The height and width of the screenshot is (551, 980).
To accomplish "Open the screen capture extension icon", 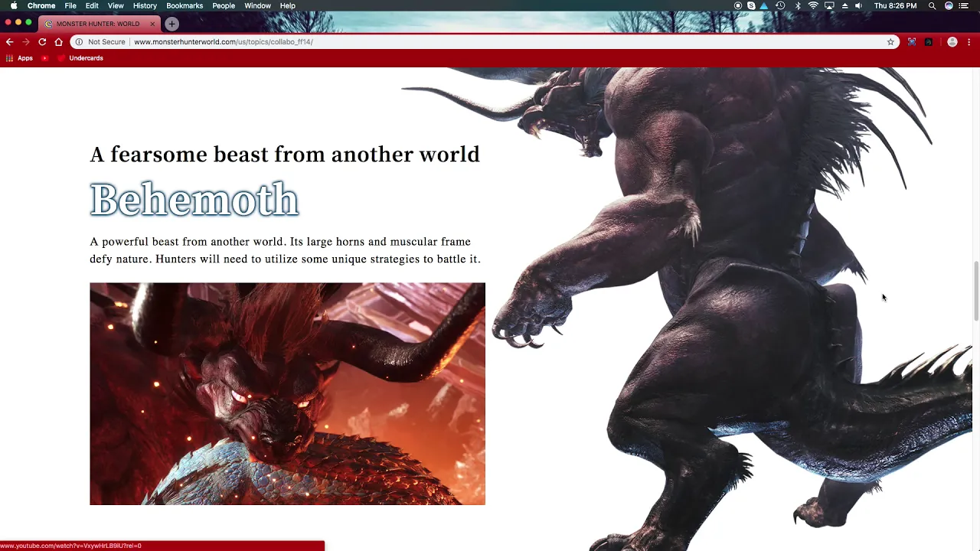I will (x=912, y=42).
